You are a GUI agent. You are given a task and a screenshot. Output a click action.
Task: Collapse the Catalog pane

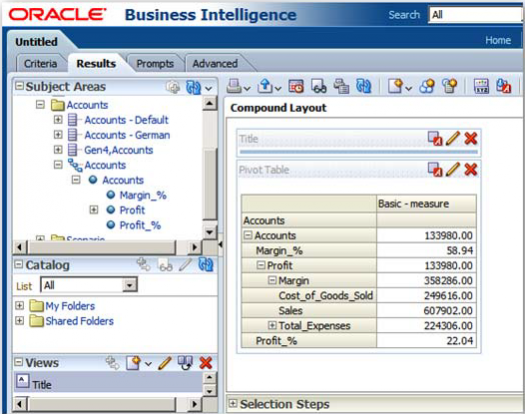click(19, 264)
